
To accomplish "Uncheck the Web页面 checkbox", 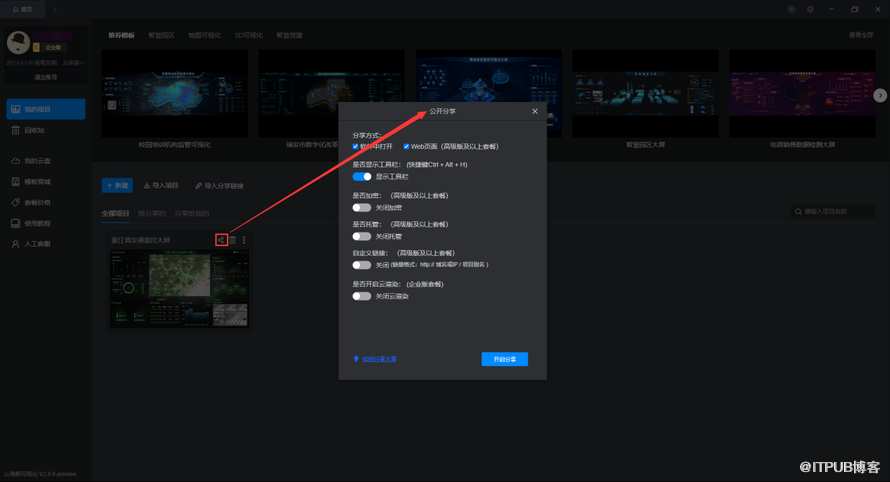I will click(x=407, y=146).
